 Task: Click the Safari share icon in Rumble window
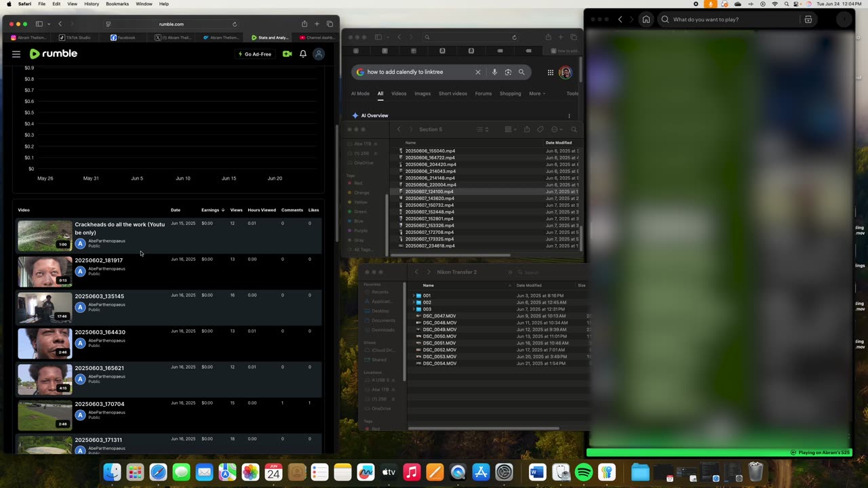tap(304, 24)
